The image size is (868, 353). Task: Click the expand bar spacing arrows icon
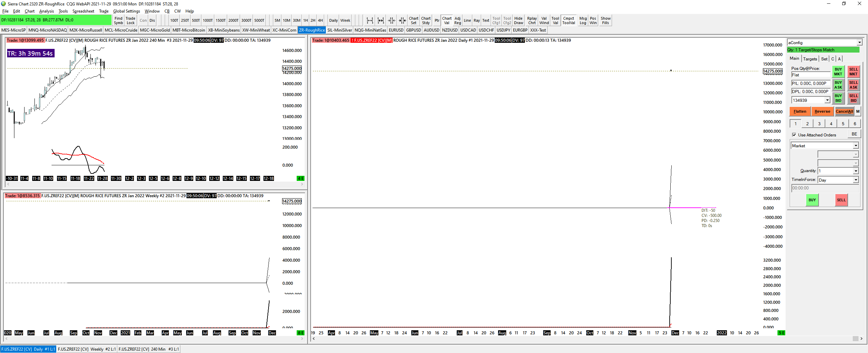pyautogui.click(x=370, y=21)
